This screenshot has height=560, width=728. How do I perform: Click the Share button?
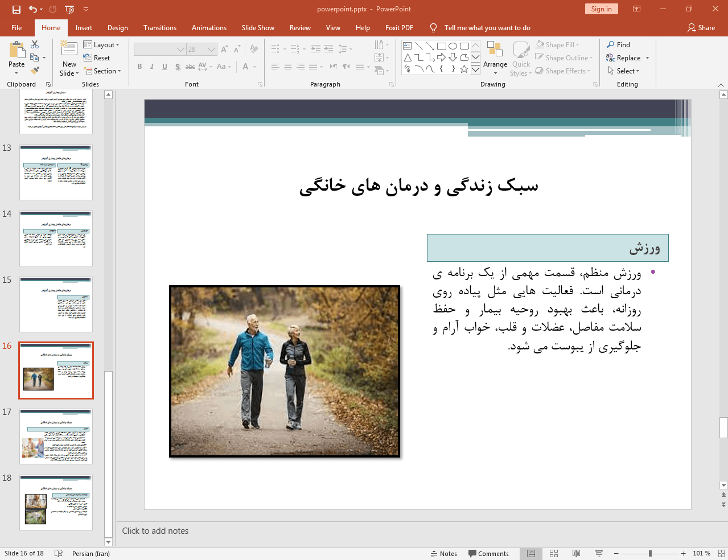701,27
